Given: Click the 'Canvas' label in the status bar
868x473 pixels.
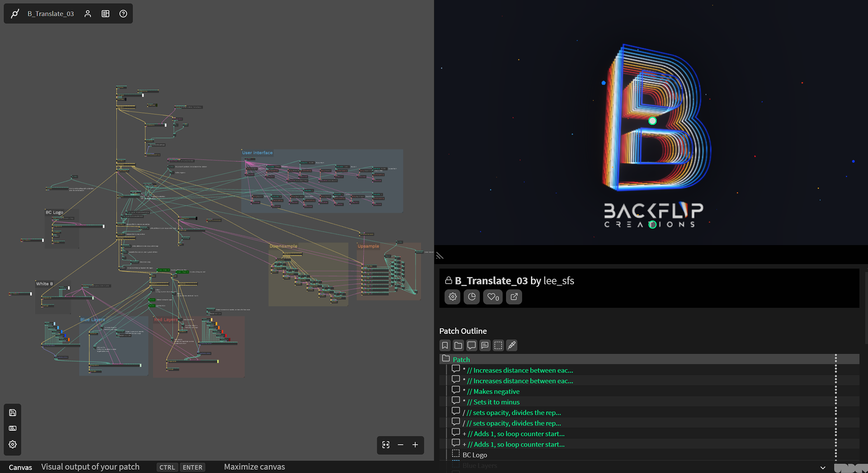Looking at the screenshot, I should pos(20,467).
